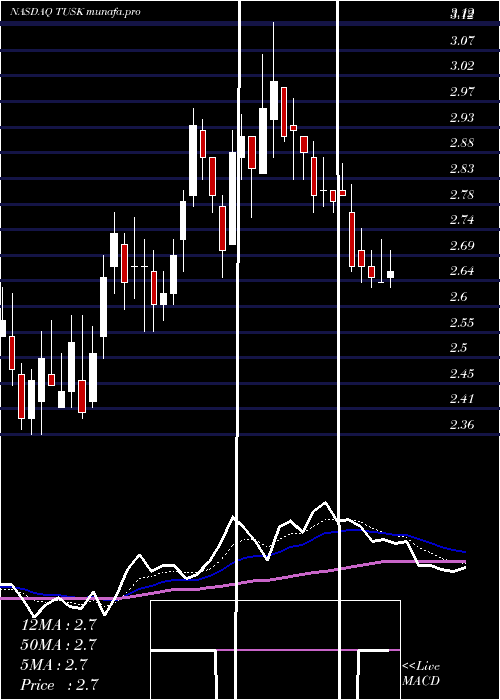This screenshot has height=700, width=500.
Task: Click the NASDAQ TUSK munafa.pro title text
Action: 76,12
